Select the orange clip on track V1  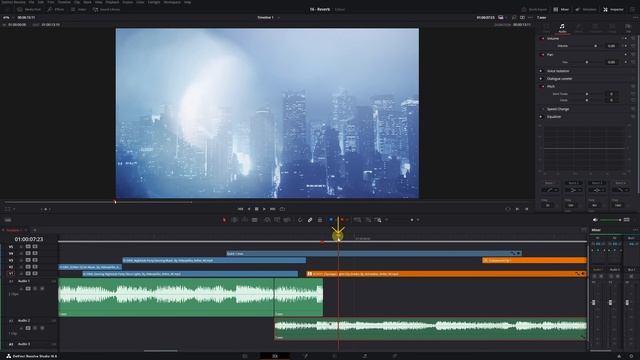447,274
